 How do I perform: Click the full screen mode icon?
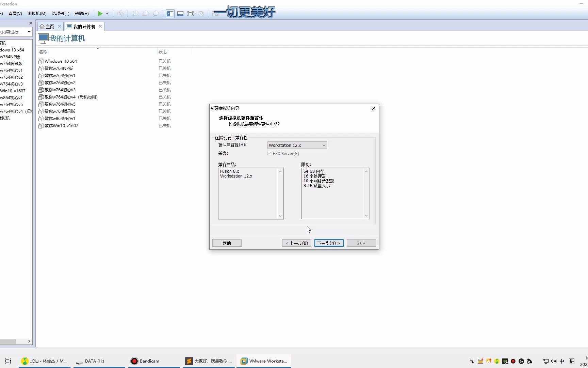191,14
